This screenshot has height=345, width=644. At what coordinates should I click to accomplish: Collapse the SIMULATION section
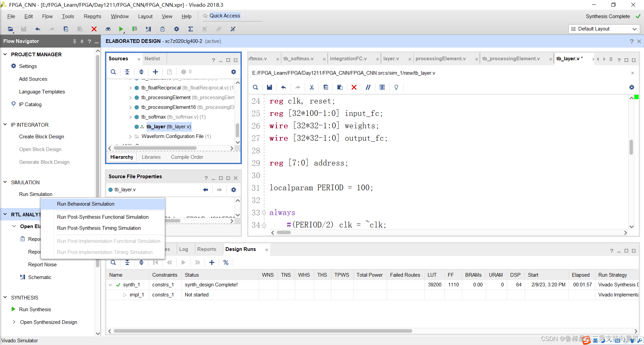pos(5,182)
